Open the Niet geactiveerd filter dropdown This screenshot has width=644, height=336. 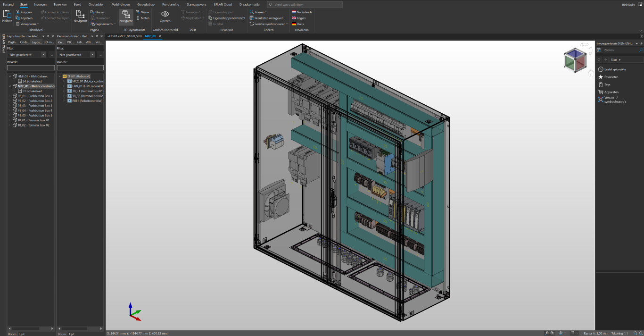click(x=43, y=55)
